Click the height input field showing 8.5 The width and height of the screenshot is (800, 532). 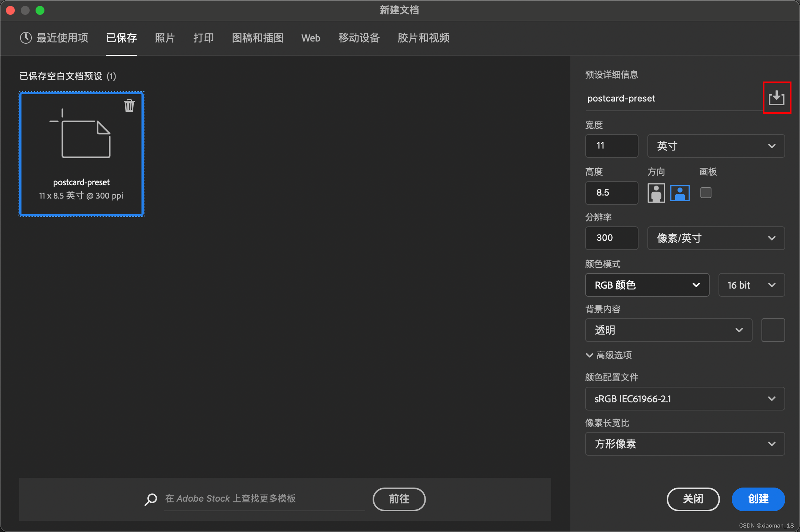(611, 193)
